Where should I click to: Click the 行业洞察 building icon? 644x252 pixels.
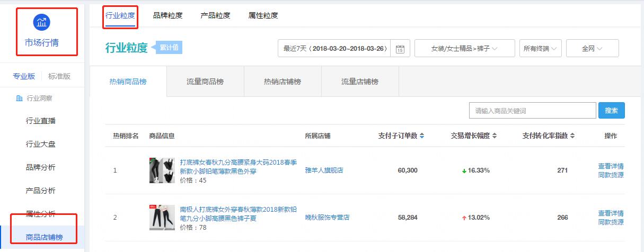20,98
